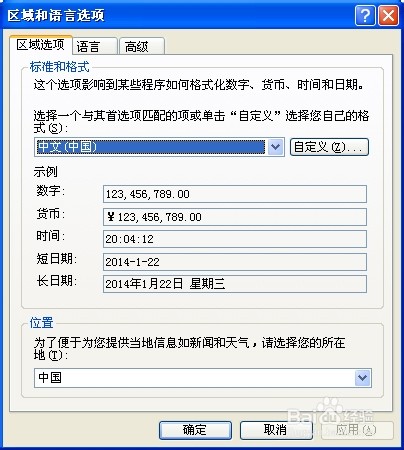Switch to the 语言 tab

click(x=95, y=46)
